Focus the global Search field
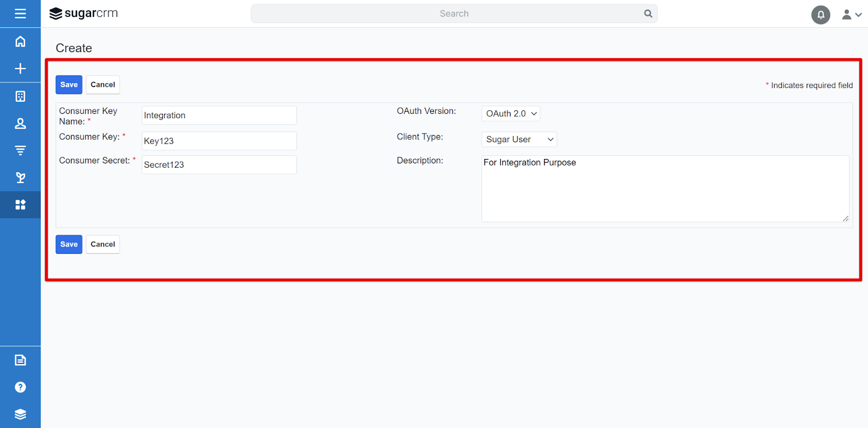Image resolution: width=868 pixels, height=428 pixels. point(454,14)
